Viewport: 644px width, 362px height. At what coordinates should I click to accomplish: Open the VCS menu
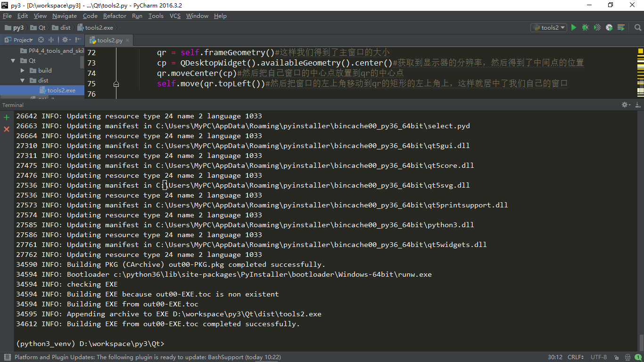pos(175,16)
